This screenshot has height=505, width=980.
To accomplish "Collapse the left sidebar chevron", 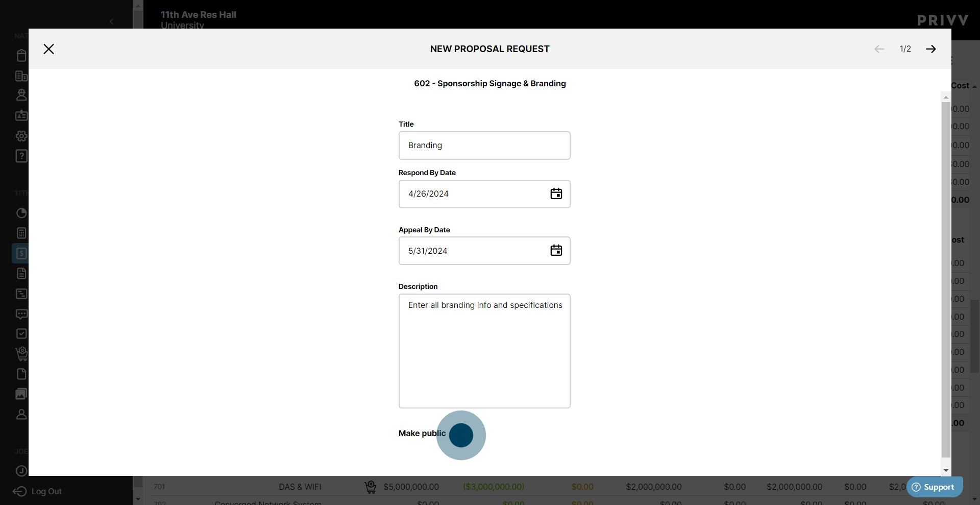I will 111,21.
